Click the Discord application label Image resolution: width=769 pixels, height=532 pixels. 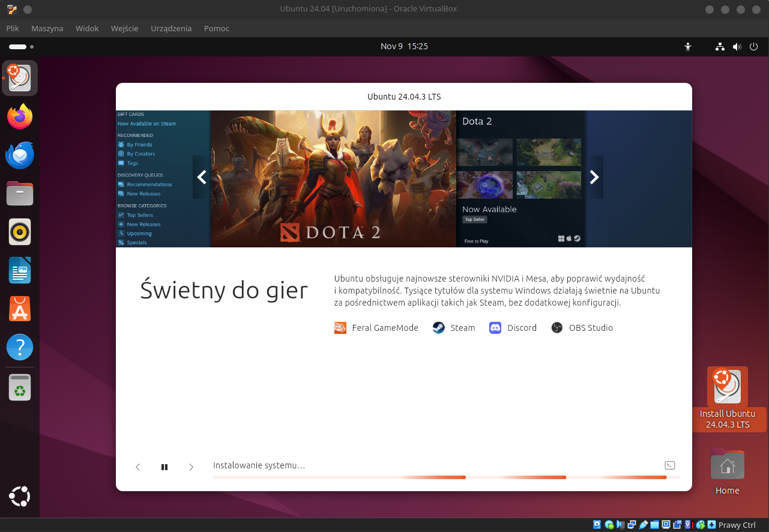click(x=522, y=328)
